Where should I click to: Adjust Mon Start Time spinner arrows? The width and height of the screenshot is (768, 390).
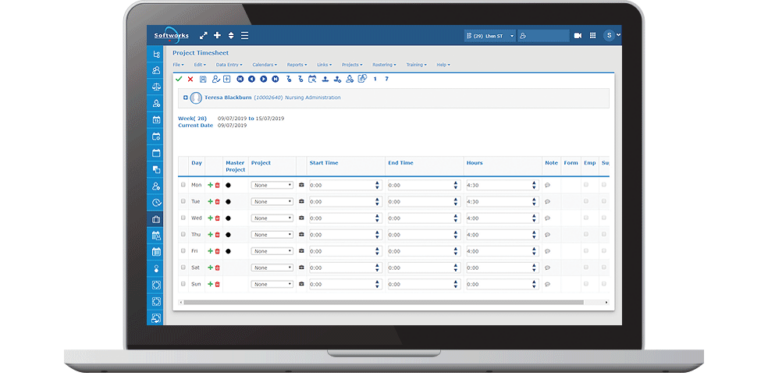(377, 185)
